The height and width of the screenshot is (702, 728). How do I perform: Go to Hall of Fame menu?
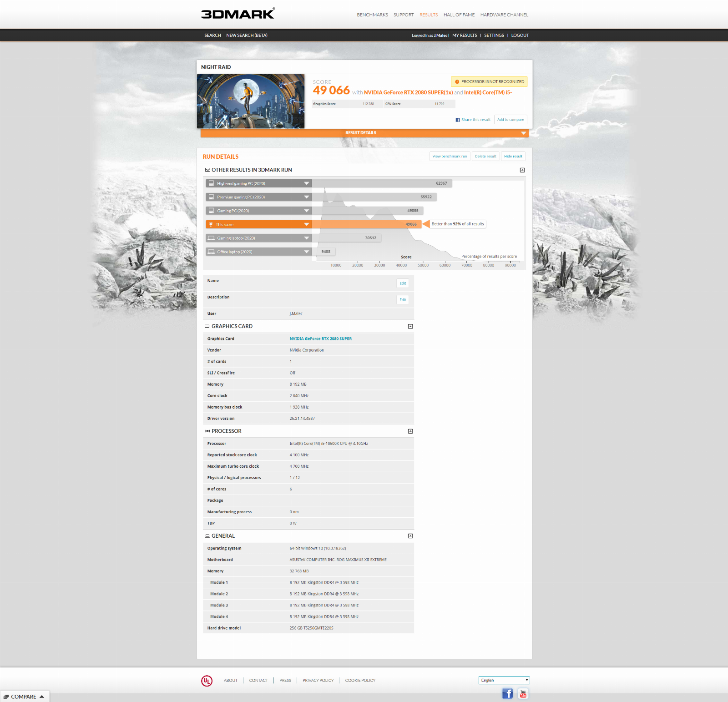(459, 15)
